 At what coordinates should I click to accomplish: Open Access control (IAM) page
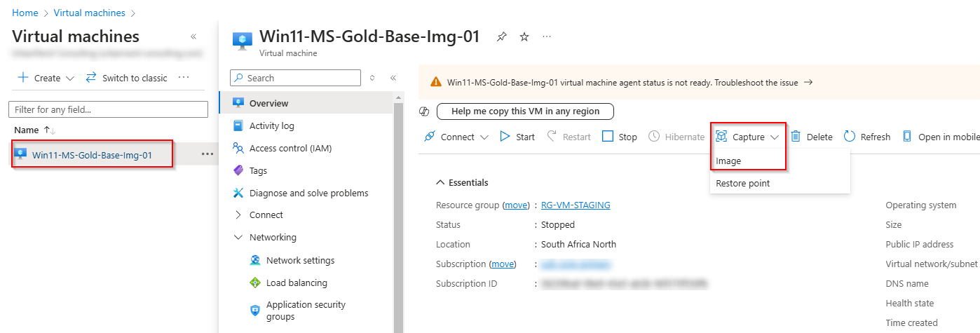pos(290,148)
